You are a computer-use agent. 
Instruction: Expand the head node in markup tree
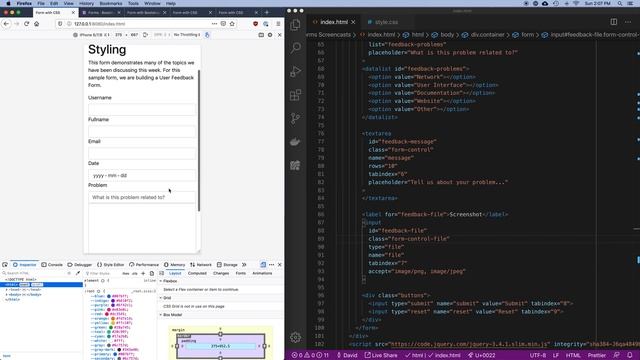coord(7,289)
